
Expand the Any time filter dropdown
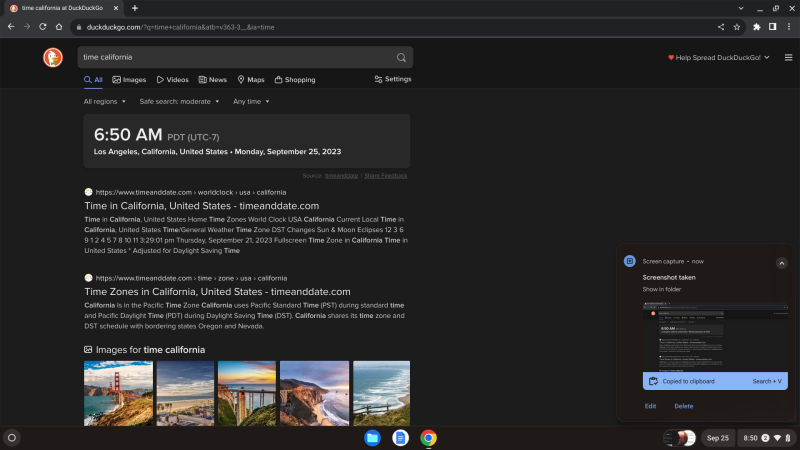(x=251, y=101)
